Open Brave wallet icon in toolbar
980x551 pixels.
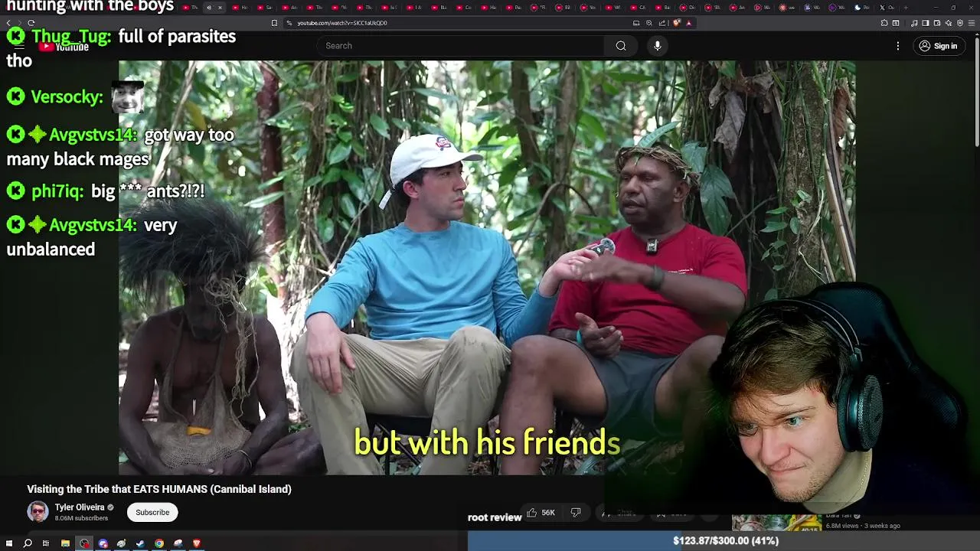(x=937, y=23)
